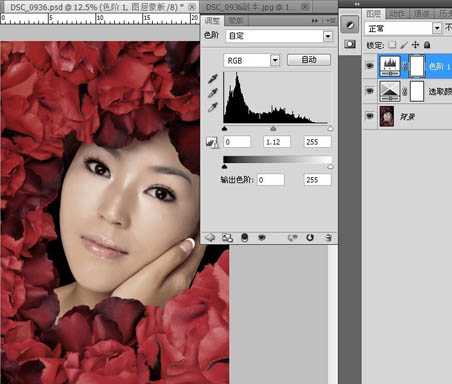Hide the 选取颜色 layer with eye icon
This screenshot has height=384, width=452.
[x=370, y=91]
